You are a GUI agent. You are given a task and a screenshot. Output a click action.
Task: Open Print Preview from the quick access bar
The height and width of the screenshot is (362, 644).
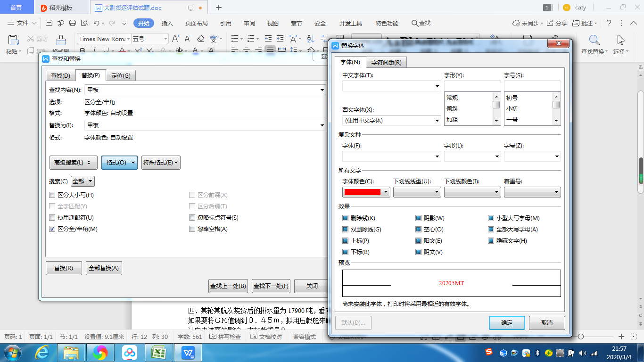(84, 23)
